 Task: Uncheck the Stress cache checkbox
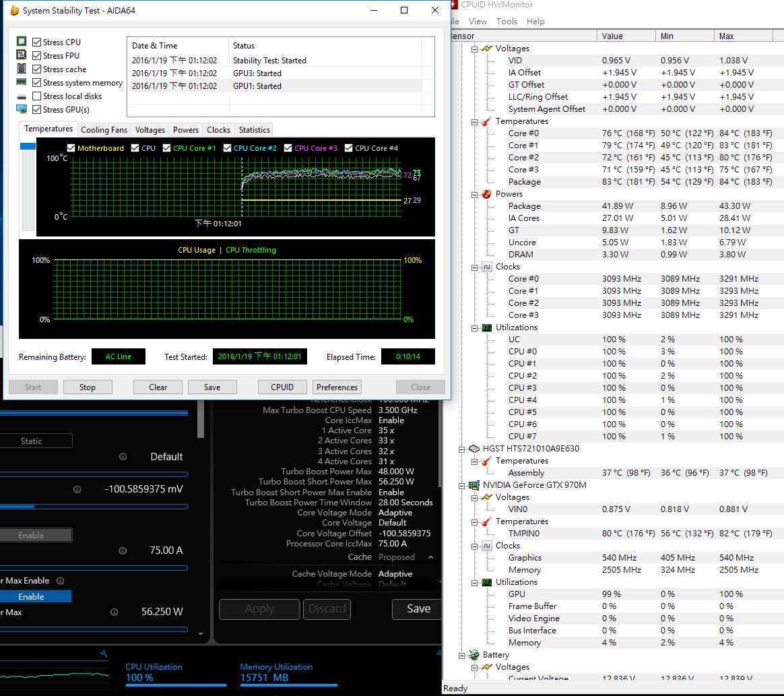tap(36, 69)
